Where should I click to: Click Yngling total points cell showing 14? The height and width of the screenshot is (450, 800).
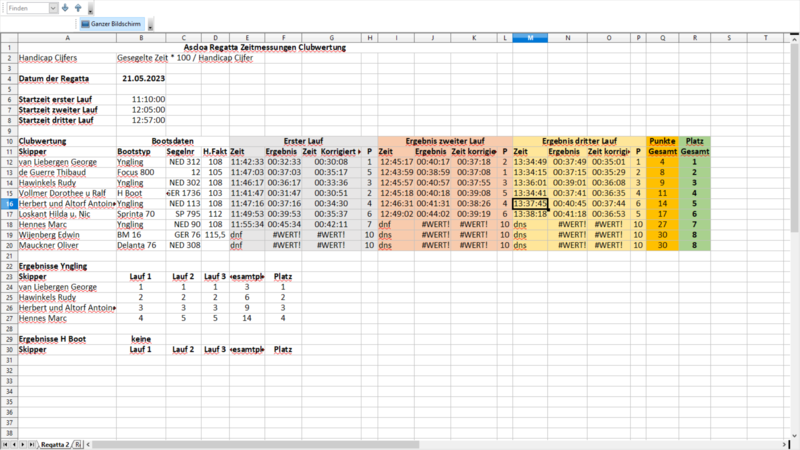pos(247,318)
